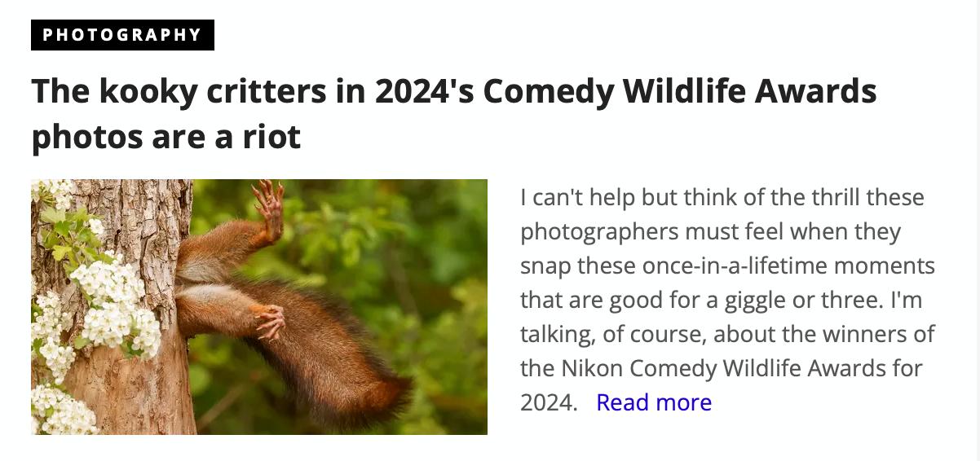
Task: Click the Read more link
Action: [x=654, y=402]
